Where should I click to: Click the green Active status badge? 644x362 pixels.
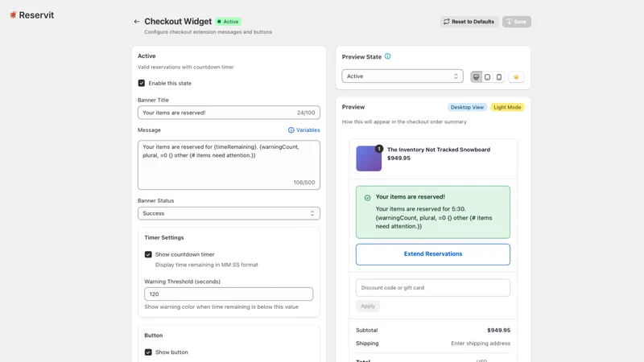click(x=229, y=22)
